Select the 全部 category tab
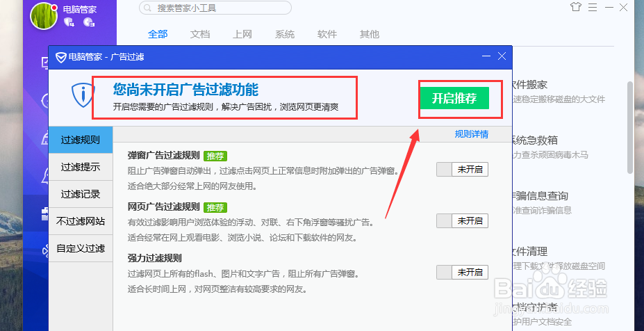 [x=158, y=34]
